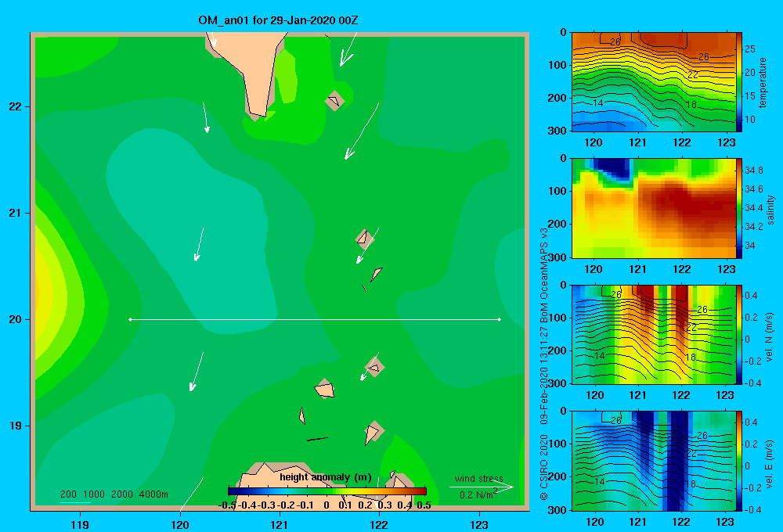This screenshot has width=783, height=532.
Task: Open the eastward velocity section panel
Action: (653, 461)
